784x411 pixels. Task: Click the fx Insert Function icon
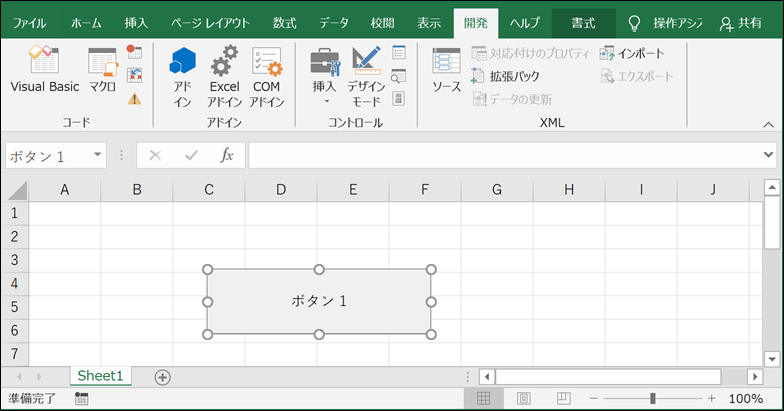226,156
